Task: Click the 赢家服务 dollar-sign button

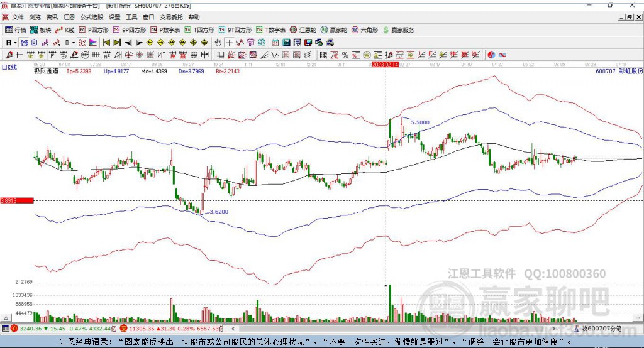Action: coord(398,30)
